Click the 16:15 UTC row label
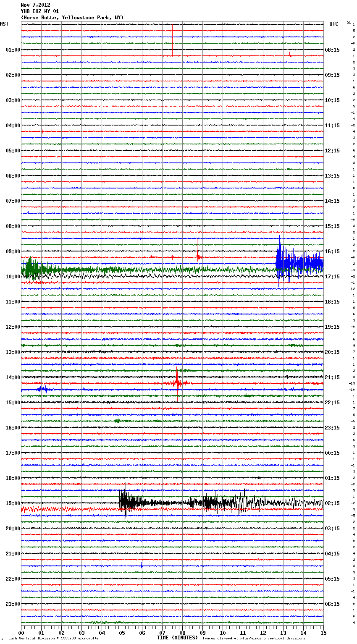357x644 pixels. click(x=332, y=251)
